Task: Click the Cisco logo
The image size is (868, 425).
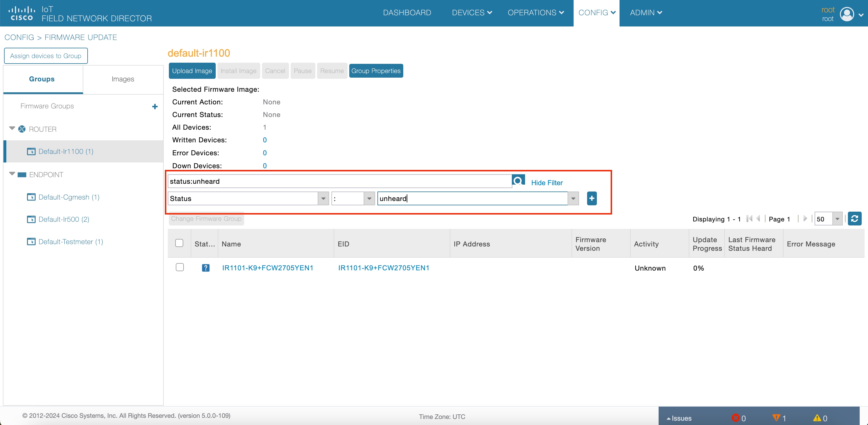Action: click(x=22, y=13)
